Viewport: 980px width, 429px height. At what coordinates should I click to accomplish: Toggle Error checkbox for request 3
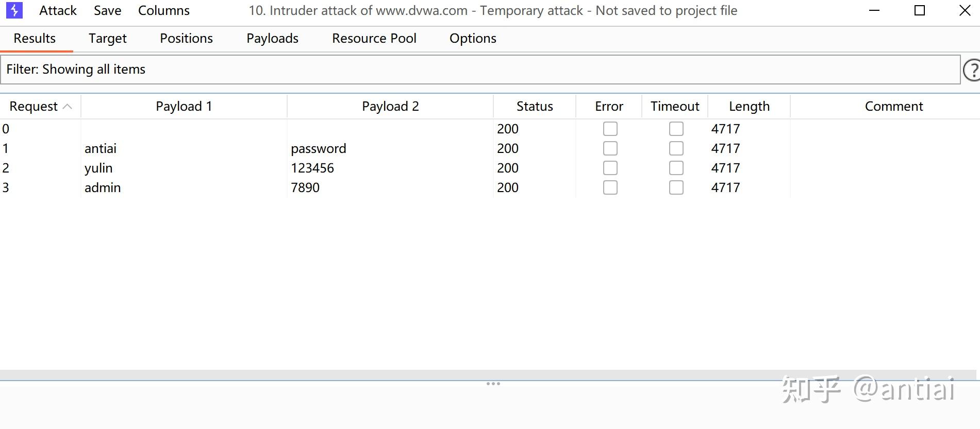(x=610, y=187)
